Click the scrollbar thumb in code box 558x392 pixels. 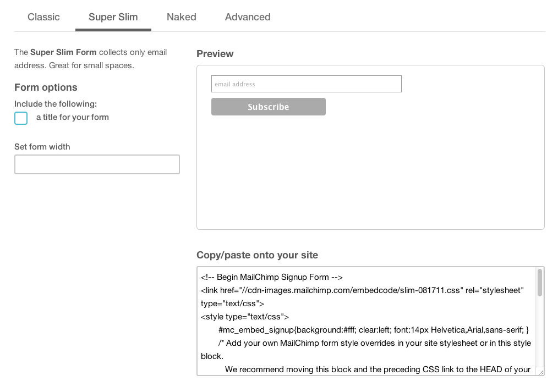[540, 283]
